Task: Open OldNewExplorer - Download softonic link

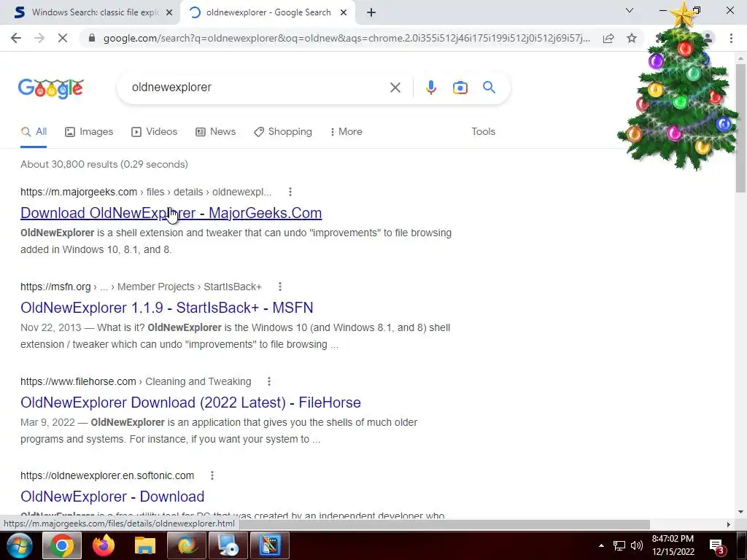Action: tap(112, 496)
